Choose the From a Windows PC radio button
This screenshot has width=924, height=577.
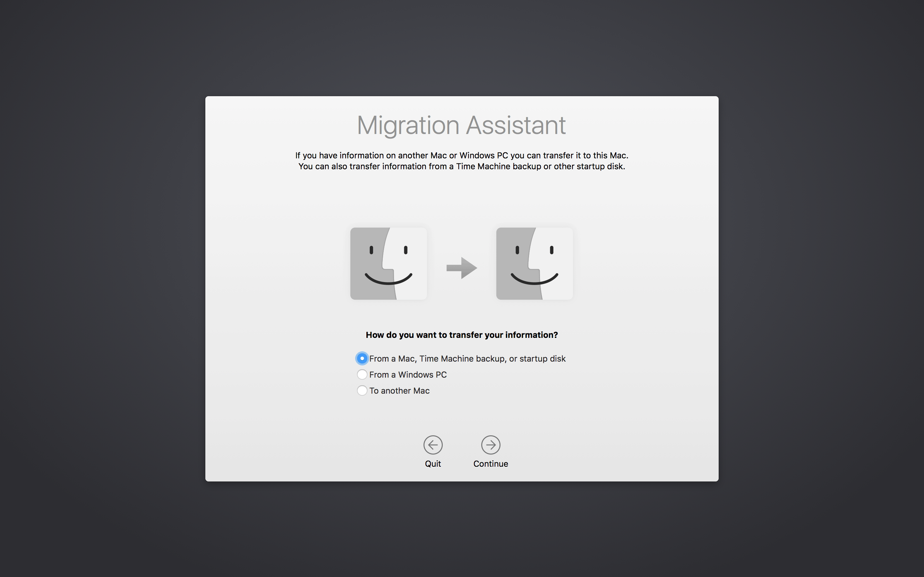362,374
